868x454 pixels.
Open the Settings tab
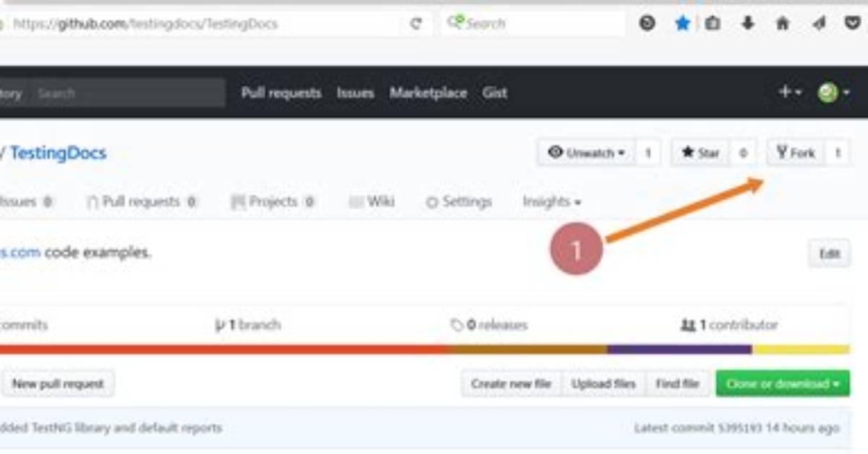pyautogui.click(x=459, y=202)
